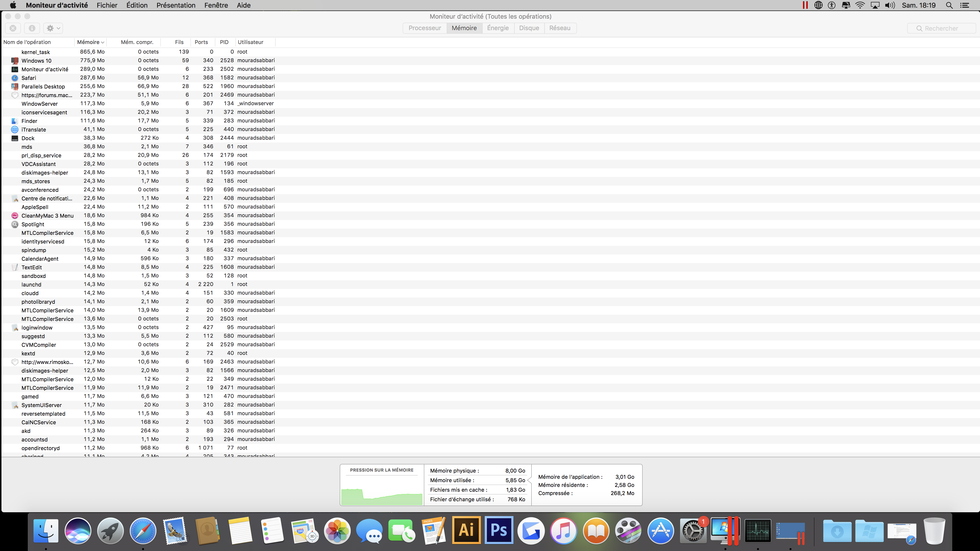Image resolution: width=980 pixels, height=551 pixels.
Task: Open the Apple menu
Action: point(13,5)
